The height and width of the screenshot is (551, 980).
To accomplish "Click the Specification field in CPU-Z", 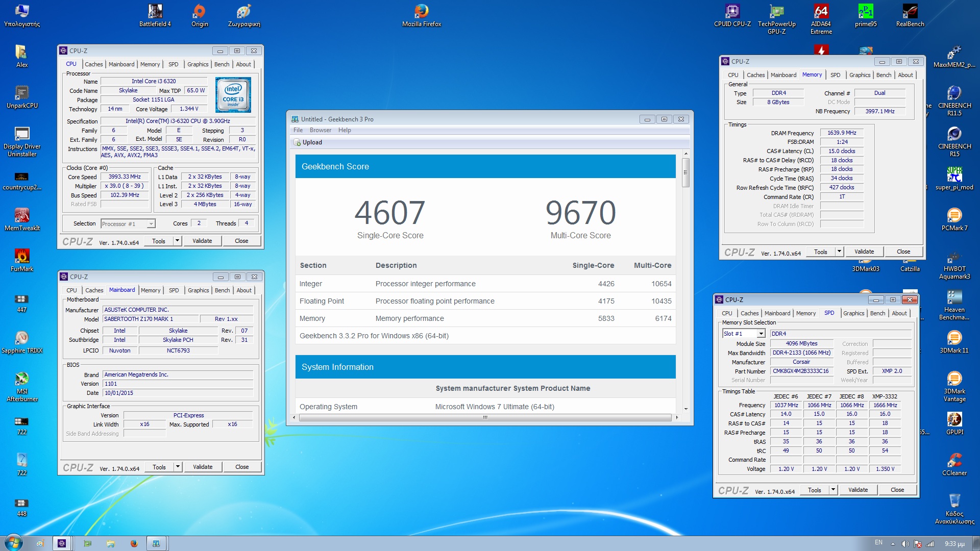I will (x=178, y=121).
